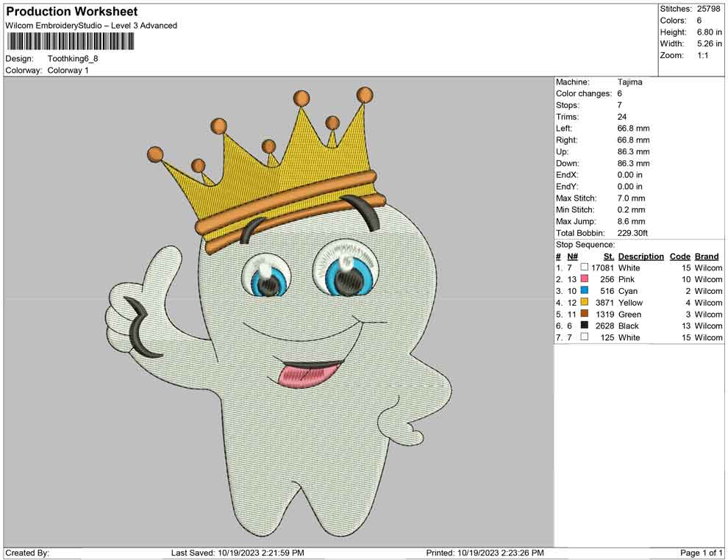Click the Height value 6.80 in
Image resolution: width=728 pixels, height=560 pixels.
709,32
